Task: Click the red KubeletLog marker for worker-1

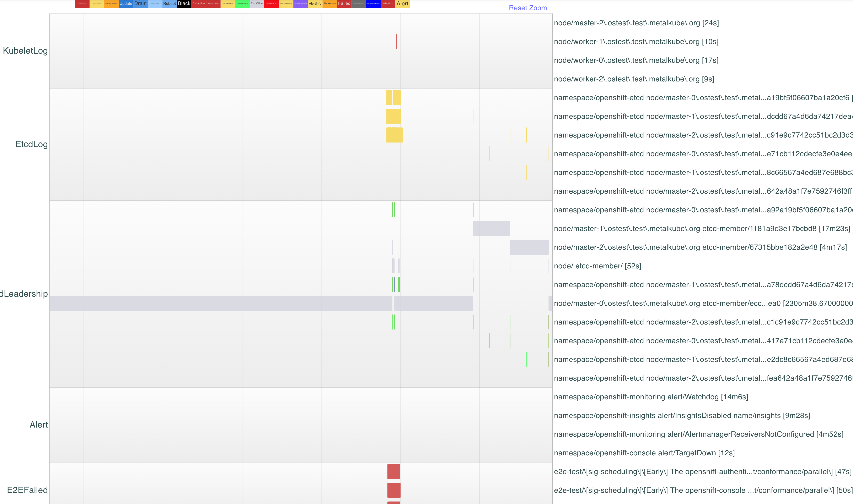Action: 396,41
